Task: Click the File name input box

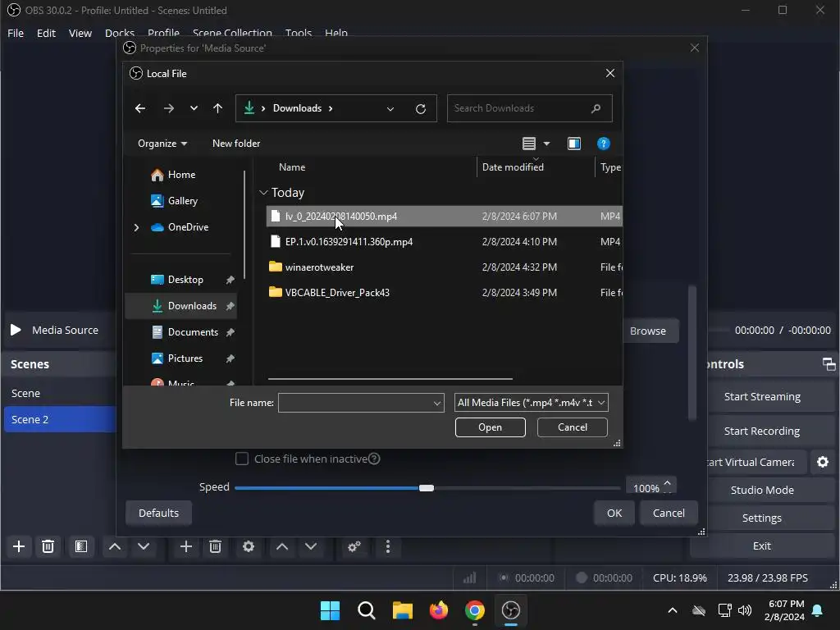Action: point(354,403)
